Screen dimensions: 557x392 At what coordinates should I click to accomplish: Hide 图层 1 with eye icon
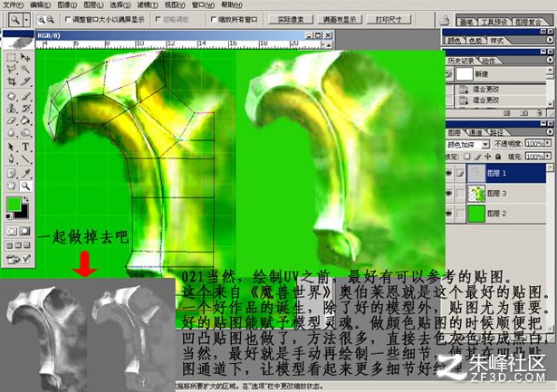tap(449, 173)
